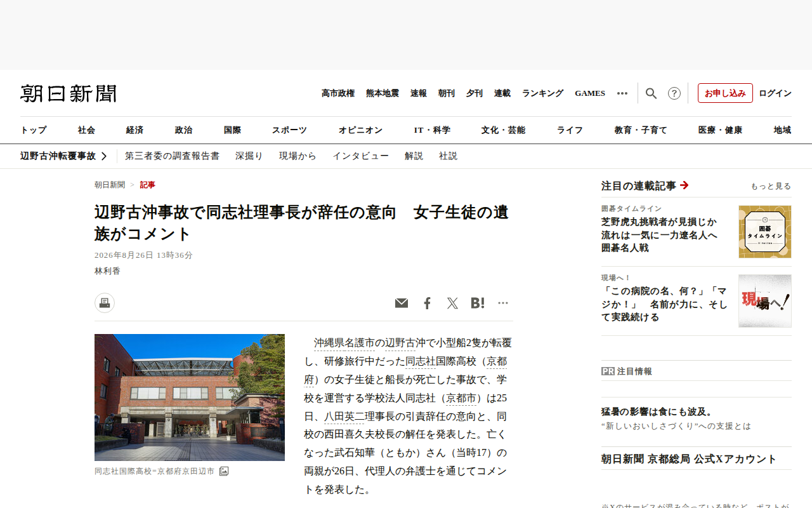
Task: Open the 病院の名 article headline
Action: coord(664,304)
